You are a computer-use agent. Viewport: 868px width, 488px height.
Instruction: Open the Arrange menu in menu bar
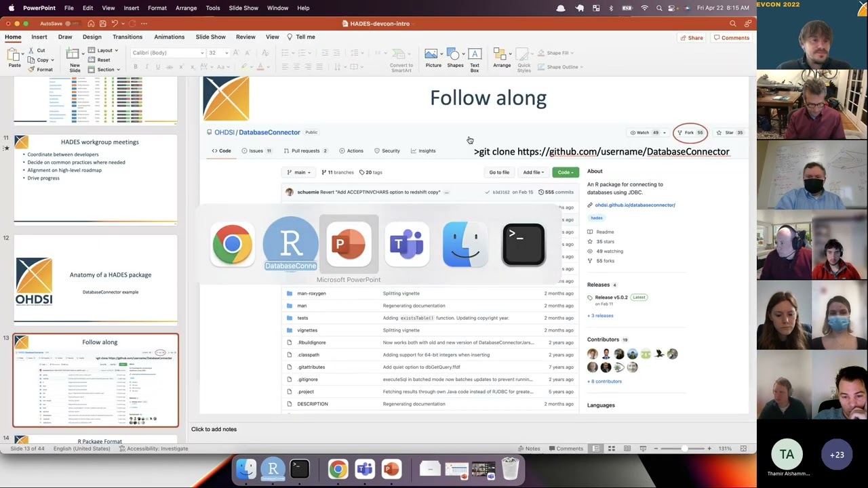pyautogui.click(x=186, y=8)
